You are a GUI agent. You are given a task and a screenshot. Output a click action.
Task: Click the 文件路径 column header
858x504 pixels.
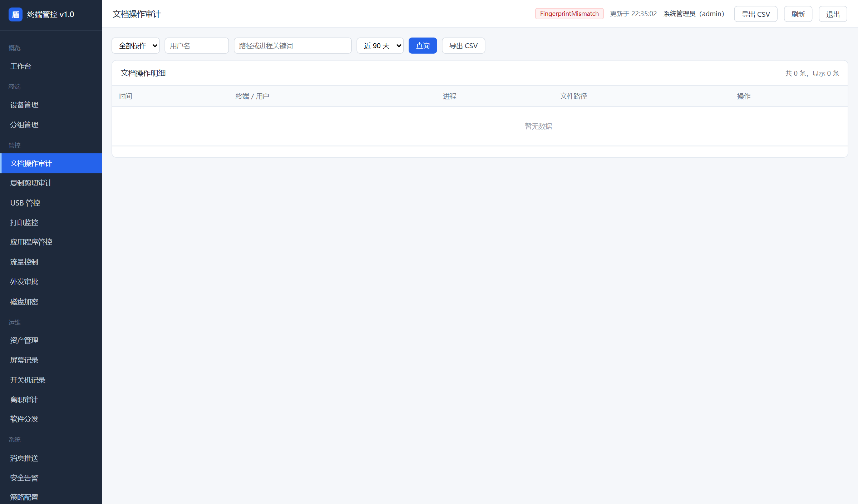[x=574, y=96]
